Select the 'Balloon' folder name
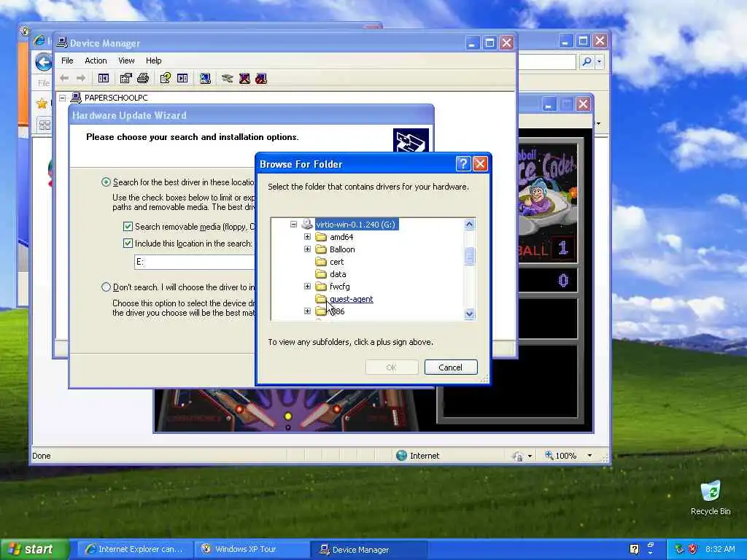Viewport: 747px width, 560px height. pyautogui.click(x=342, y=249)
